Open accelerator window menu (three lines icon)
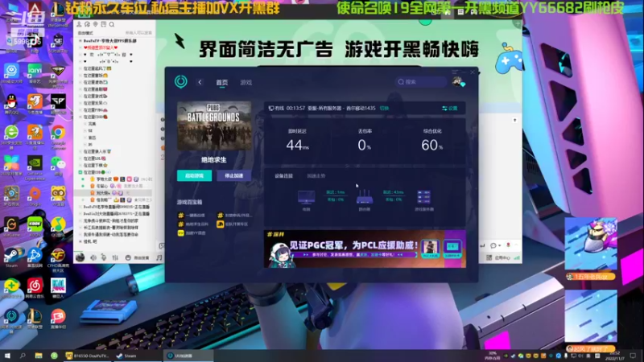The width and height of the screenshot is (644, 362). pyautogui.click(x=455, y=72)
